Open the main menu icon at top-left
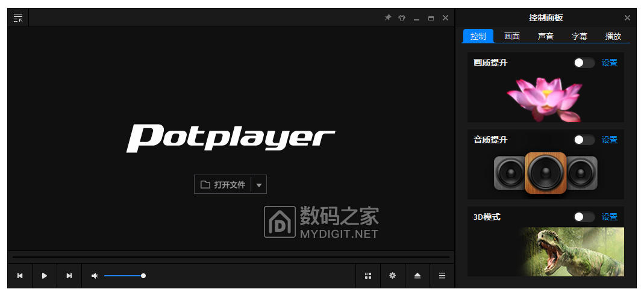The height and width of the screenshot is (295, 644). (18, 17)
